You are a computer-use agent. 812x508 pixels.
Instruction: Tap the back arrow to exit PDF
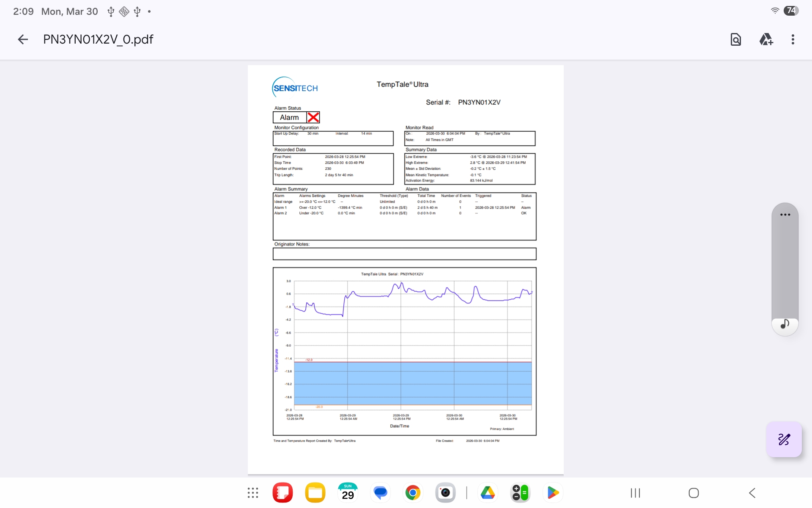(23, 39)
